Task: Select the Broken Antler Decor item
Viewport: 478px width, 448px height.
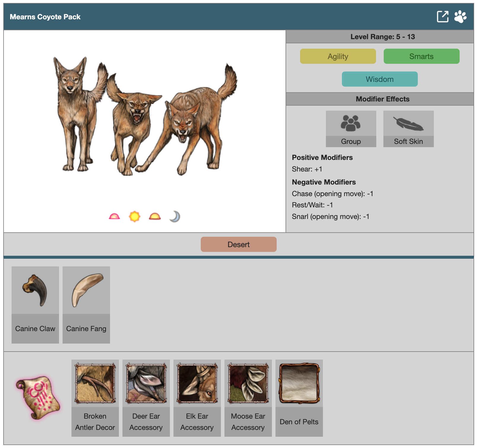Action: [95, 398]
